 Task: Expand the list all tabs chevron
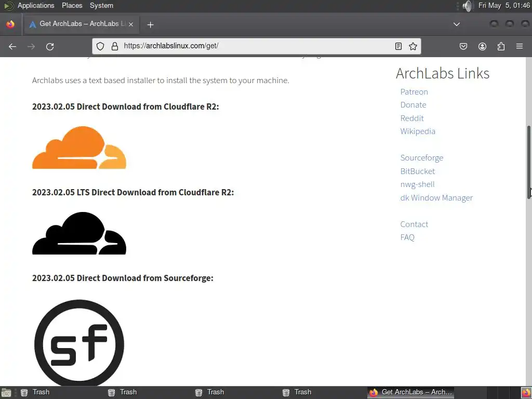tap(457, 24)
